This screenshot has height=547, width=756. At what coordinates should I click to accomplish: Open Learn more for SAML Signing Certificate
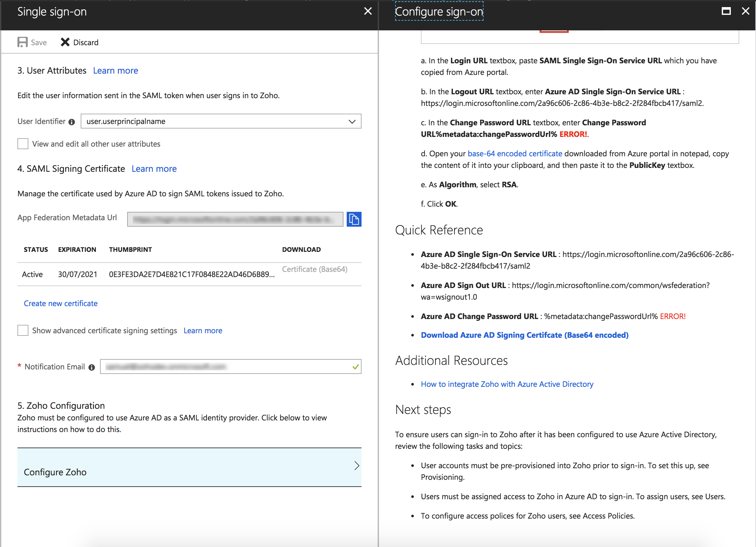click(x=154, y=169)
